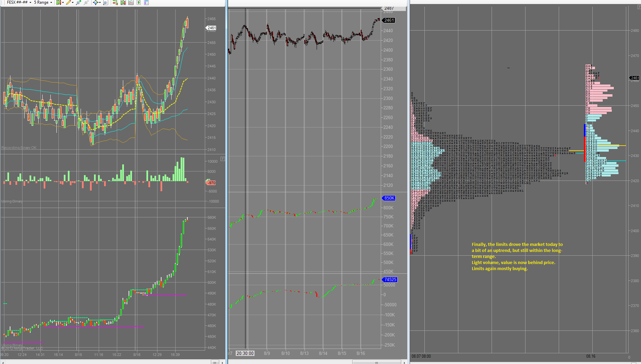Open the Chart Trader icon
The width and height of the screenshot is (641, 364).
[115, 2]
